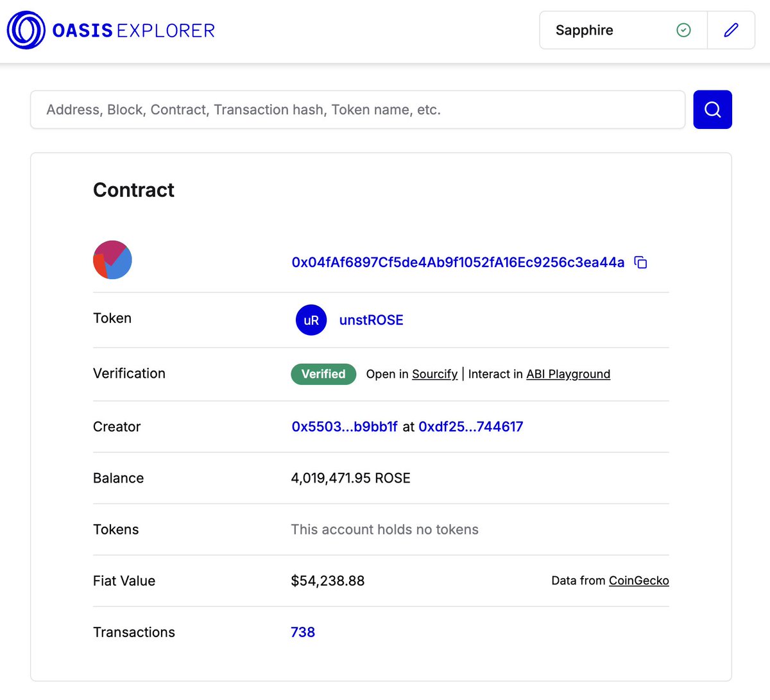Viewport: 770px width, 700px height.
Task: Open the CoinGecko data source link
Action: click(638, 581)
